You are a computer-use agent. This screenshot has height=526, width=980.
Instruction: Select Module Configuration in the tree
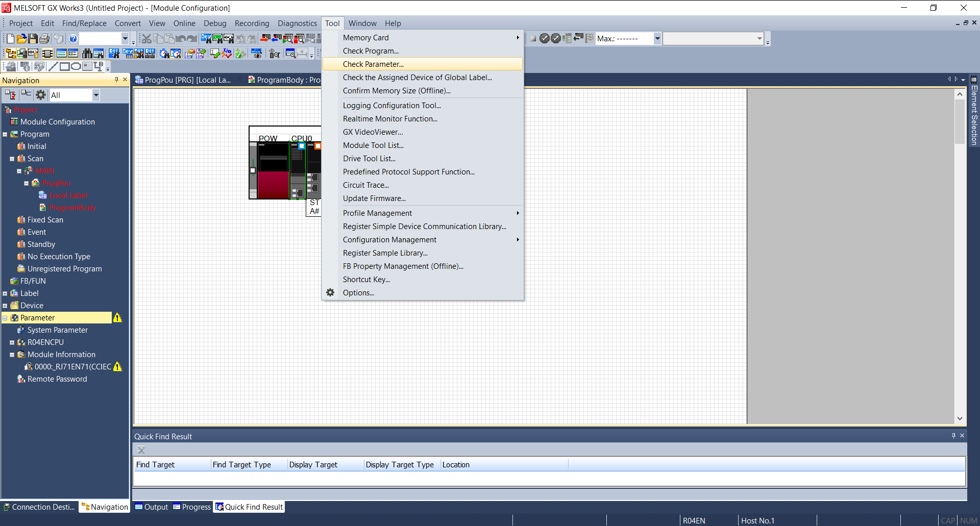point(57,122)
